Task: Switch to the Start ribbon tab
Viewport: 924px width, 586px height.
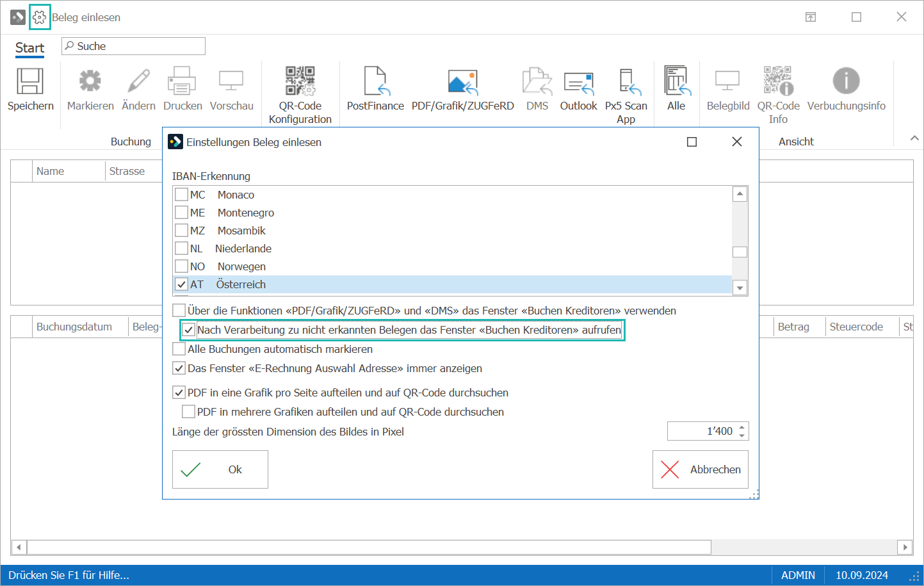Action: (x=29, y=48)
